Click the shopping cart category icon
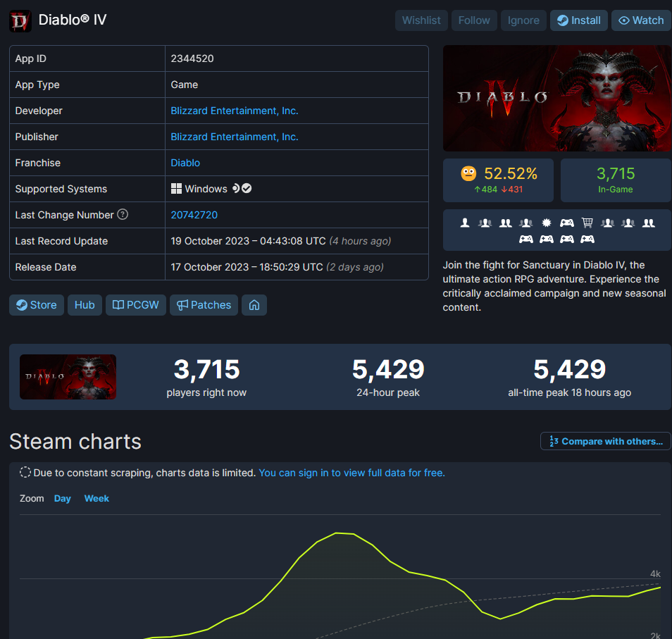The image size is (672, 639). [x=587, y=223]
